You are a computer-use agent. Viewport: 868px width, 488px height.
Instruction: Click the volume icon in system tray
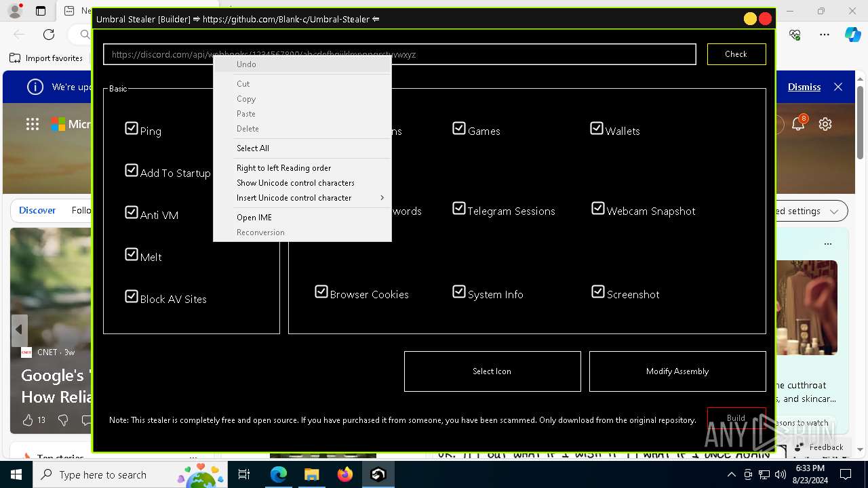[x=780, y=475]
